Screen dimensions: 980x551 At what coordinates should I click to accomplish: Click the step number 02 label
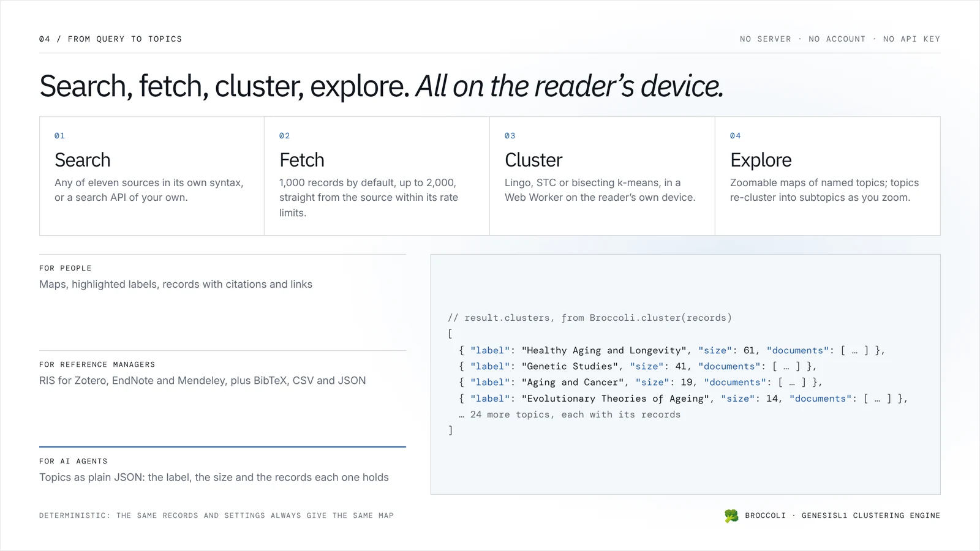click(x=285, y=136)
